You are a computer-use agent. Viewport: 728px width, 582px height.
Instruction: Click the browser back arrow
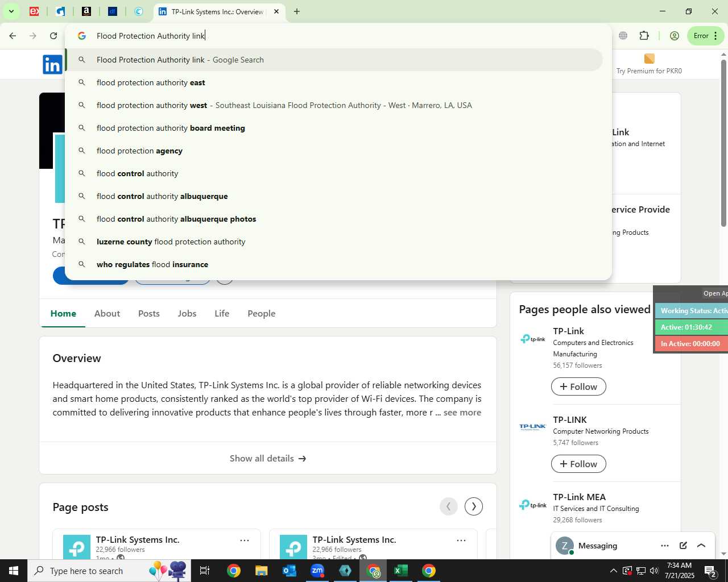(x=13, y=36)
